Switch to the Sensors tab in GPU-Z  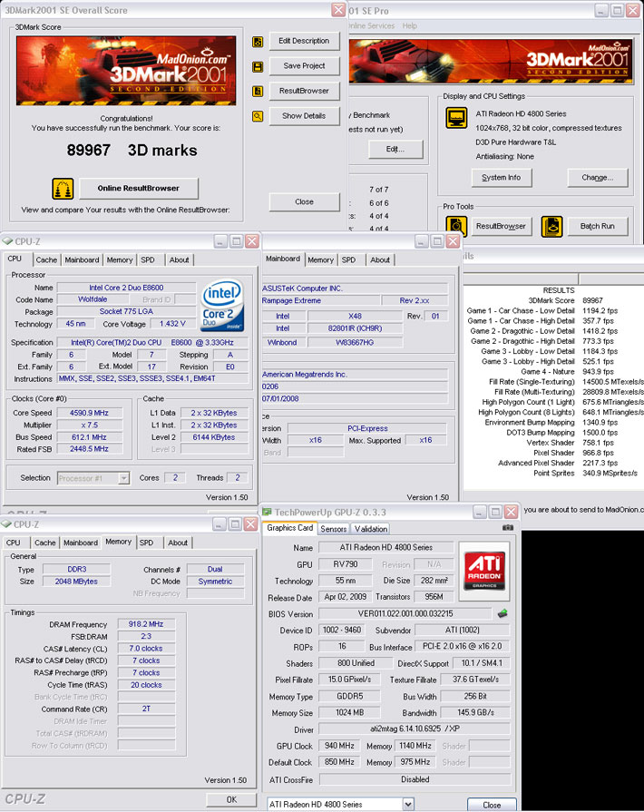click(x=334, y=529)
